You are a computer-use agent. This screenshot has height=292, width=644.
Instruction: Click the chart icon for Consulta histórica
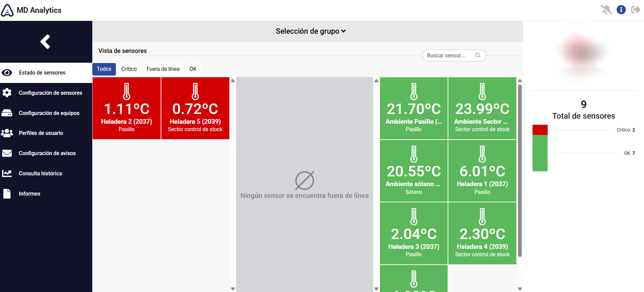[x=7, y=173]
